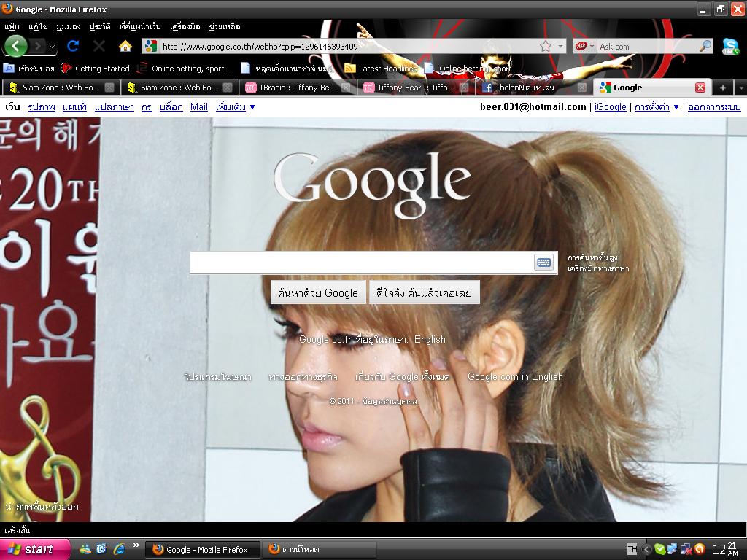Image resolution: width=747 pixels, height=560 pixels.
Task: Open the แก้ไข (Edit) menu
Action: 38,26
